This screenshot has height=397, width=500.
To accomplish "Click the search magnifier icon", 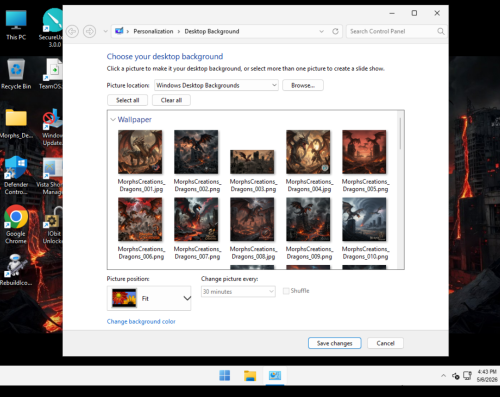I will coord(441,31).
